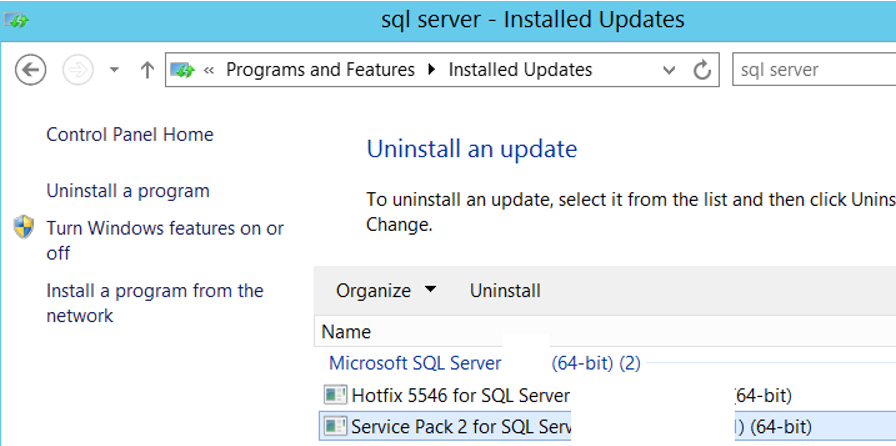Open the Organize dropdown menu
This screenshot has height=446, width=896.
pyautogui.click(x=386, y=290)
